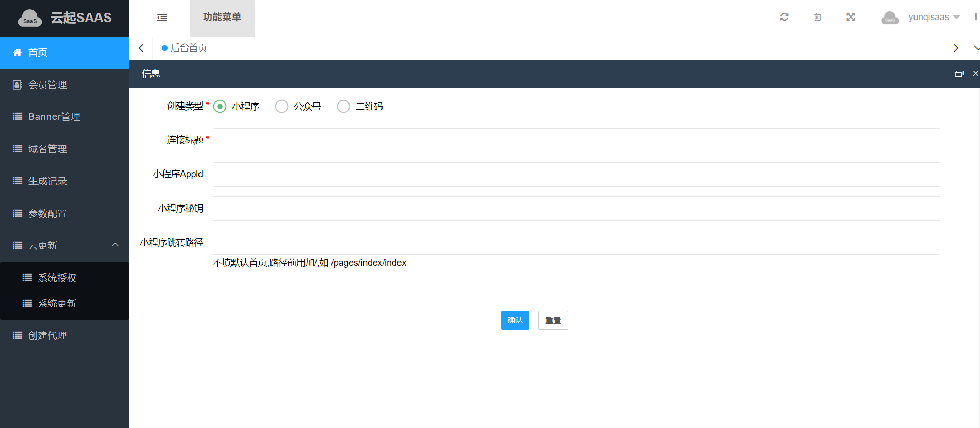Select the 小程序 radio option
The height and width of the screenshot is (428, 980).
point(220,107)
